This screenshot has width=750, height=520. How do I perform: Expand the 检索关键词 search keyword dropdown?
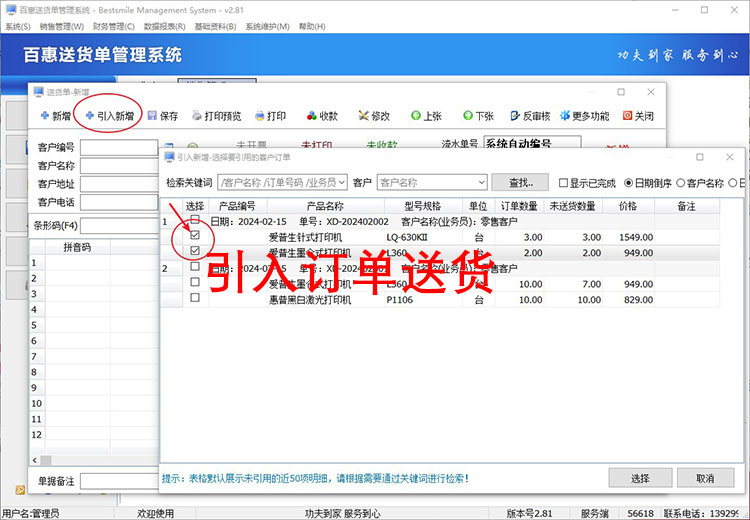point(342,183)
